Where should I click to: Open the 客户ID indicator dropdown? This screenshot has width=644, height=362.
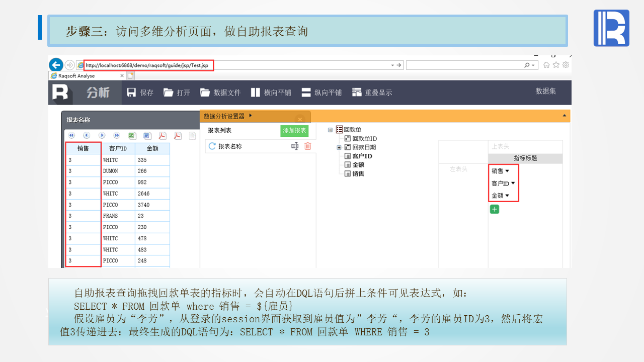(513, 183)
